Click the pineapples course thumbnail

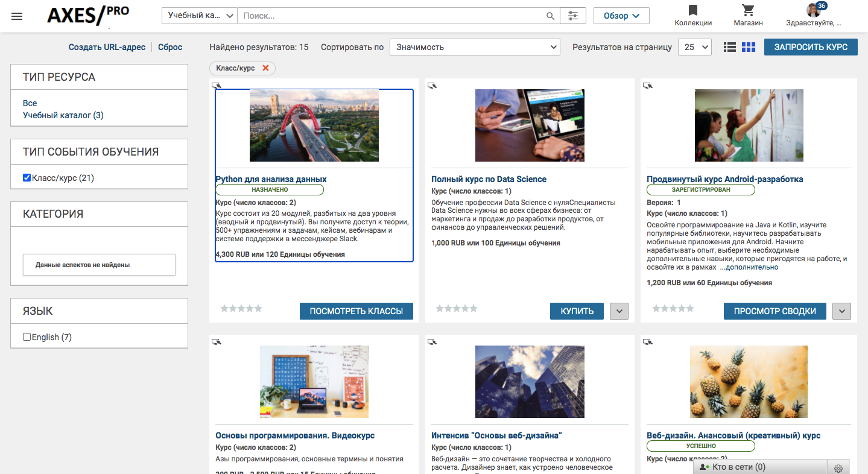point(749,382)
